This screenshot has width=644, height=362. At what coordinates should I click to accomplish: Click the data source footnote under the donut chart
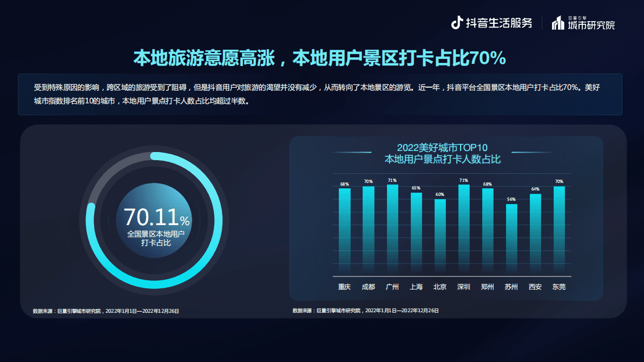[106, 311]
